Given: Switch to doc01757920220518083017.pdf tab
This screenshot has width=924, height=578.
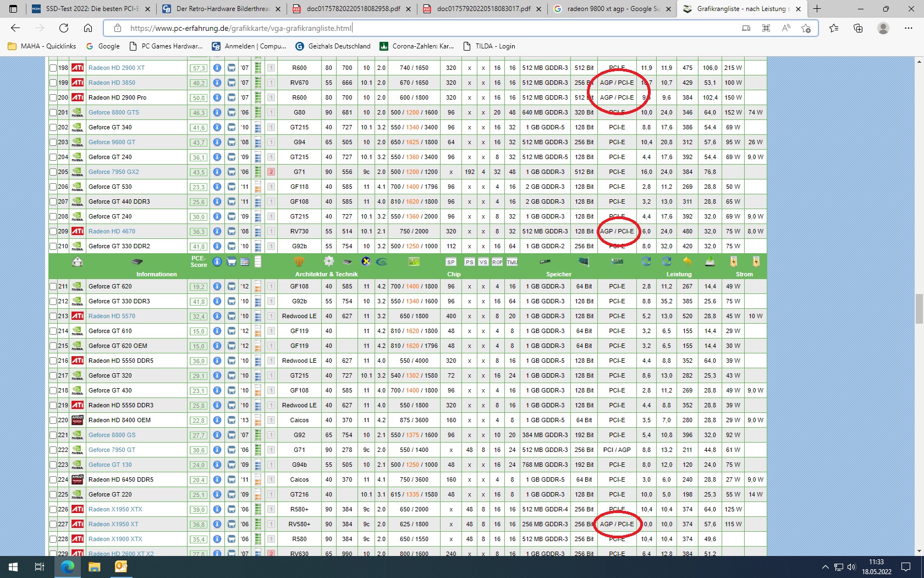Looking at the screenshot, I should coord(482,9).
